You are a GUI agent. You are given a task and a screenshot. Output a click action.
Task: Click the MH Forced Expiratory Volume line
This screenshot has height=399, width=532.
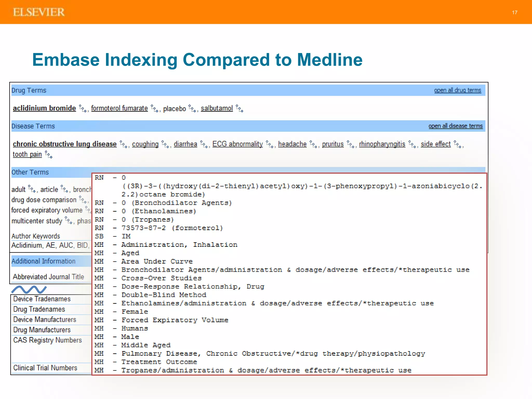[x=161, y=320]
